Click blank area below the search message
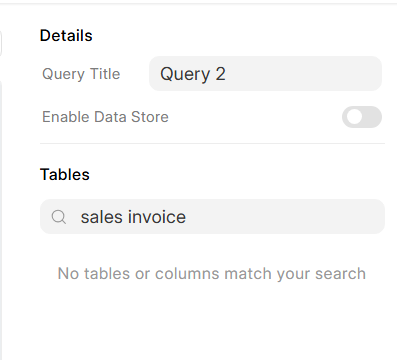The width and height of the screenshot is (397, 360). point(212,320)
